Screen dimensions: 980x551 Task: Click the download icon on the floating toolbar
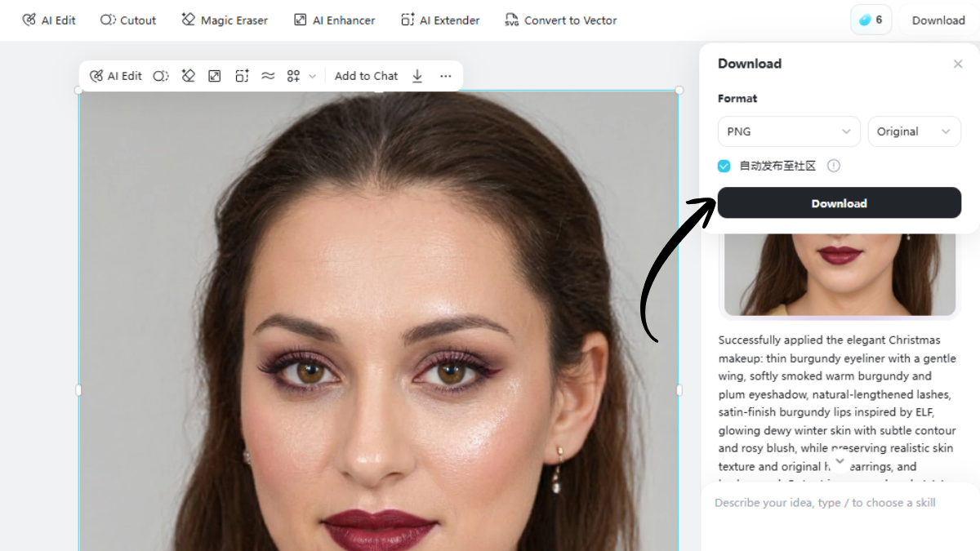417,75
